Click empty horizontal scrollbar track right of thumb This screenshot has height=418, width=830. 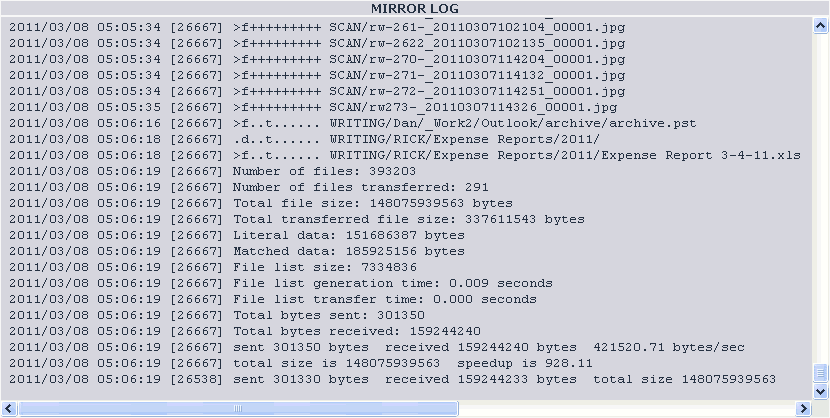(627, 408)
